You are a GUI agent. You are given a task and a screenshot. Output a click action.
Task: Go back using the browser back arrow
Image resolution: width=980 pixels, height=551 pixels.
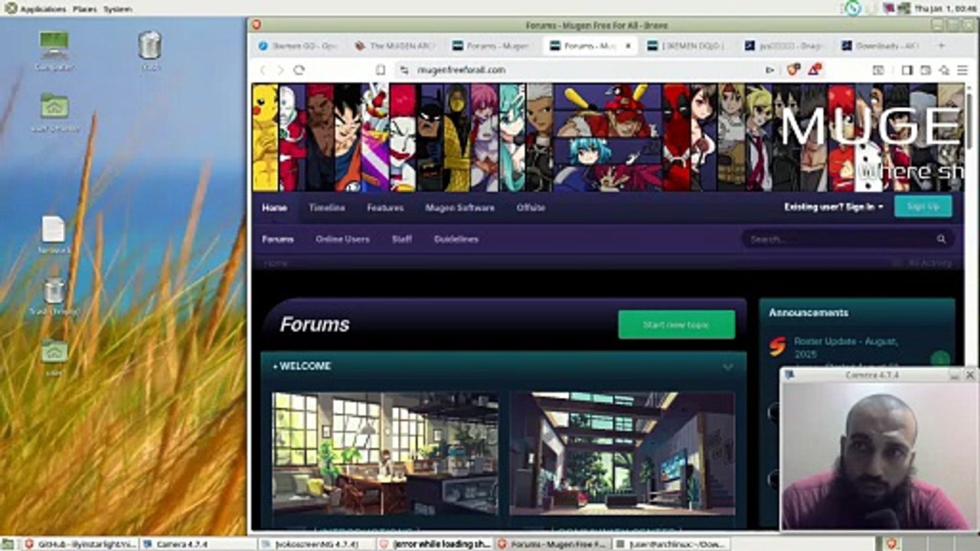click(263, 70)
